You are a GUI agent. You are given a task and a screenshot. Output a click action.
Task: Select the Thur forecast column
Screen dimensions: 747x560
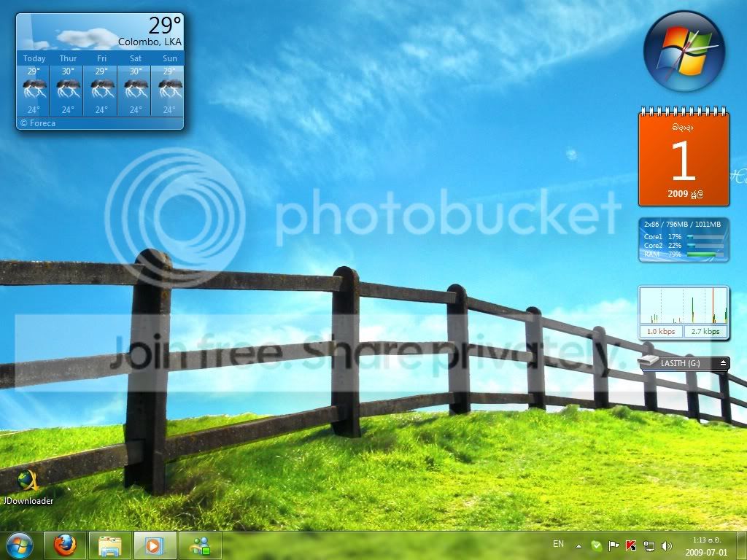pyautogui.click(x=68, y=85)
